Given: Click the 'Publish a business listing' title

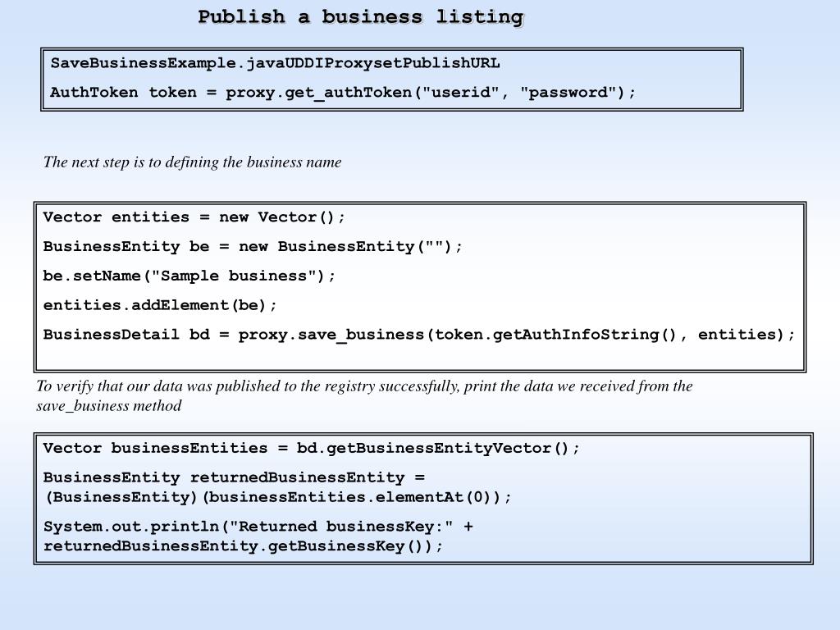Looking at the screenshot, I should pos(361,16).
